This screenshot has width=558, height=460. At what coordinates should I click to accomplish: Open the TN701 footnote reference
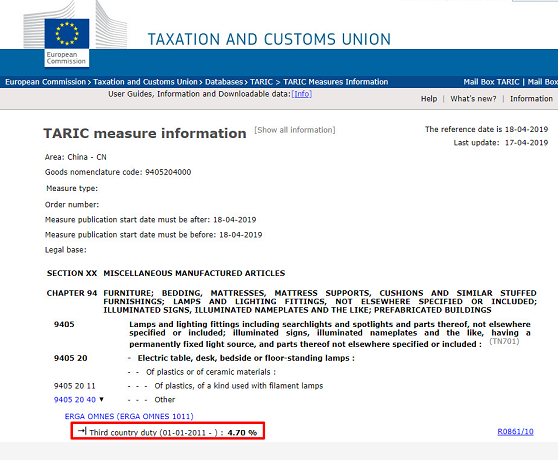504,341
